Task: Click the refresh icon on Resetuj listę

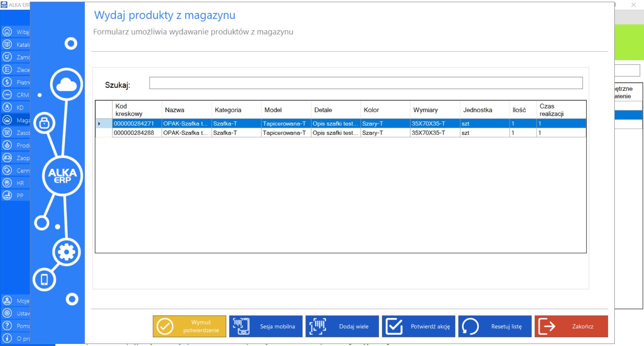Action: [470, 326]
